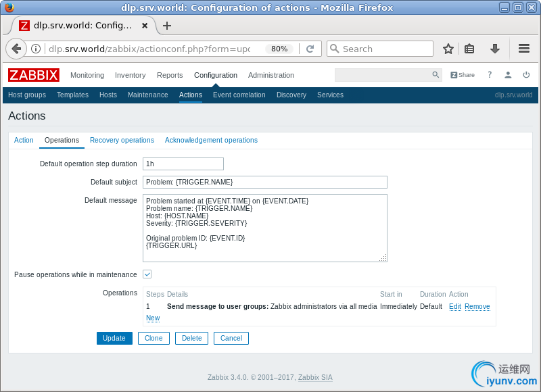The image size is (541, 392).
Task: Go to Event correlation submenu
Action: point(239,95)
